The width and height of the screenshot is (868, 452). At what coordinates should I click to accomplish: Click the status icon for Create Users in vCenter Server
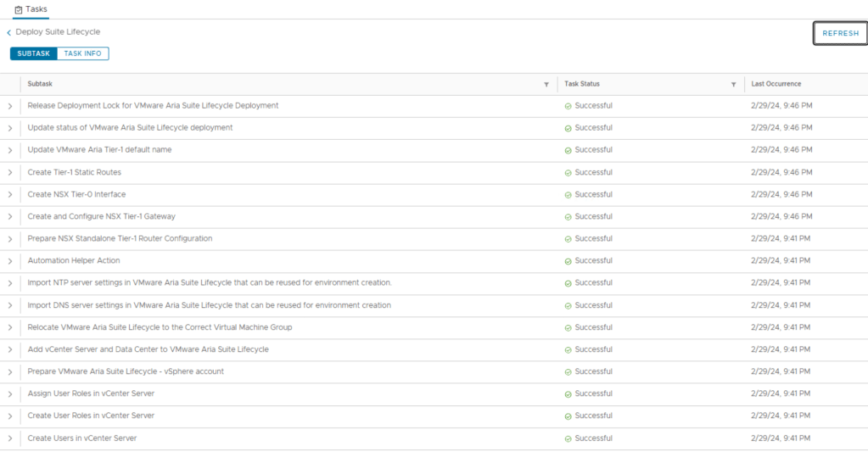(x=568, y=438)
